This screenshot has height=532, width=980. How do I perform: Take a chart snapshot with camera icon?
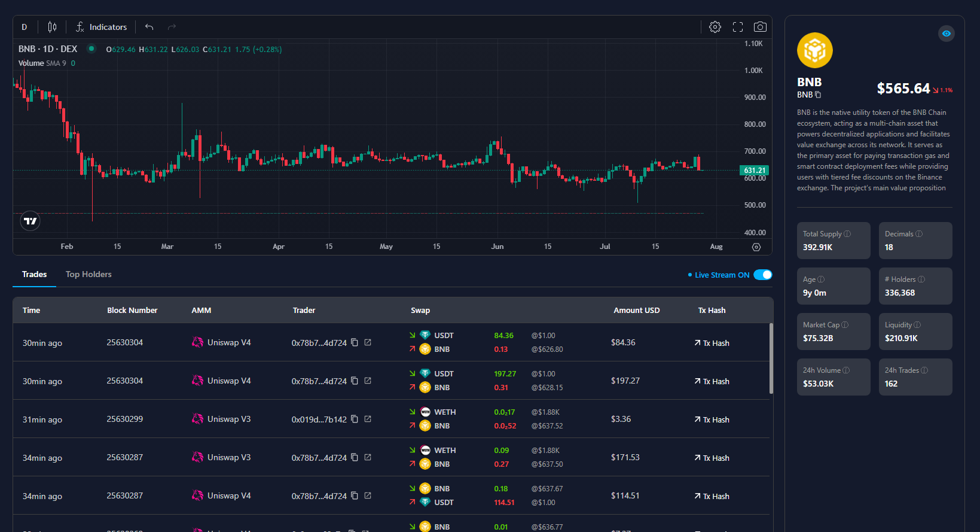tap(760, 27)
